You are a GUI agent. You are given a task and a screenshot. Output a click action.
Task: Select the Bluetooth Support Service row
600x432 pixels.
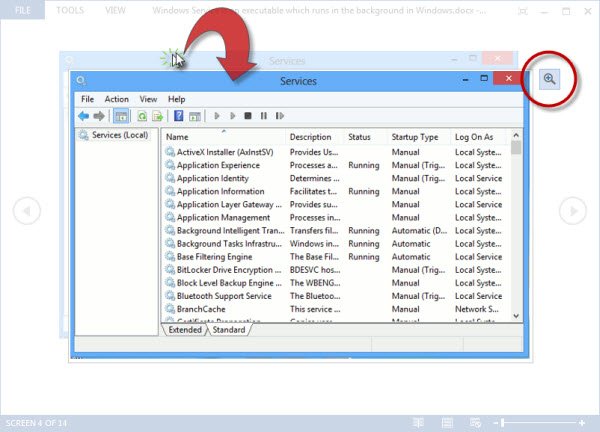click(335, 296)
